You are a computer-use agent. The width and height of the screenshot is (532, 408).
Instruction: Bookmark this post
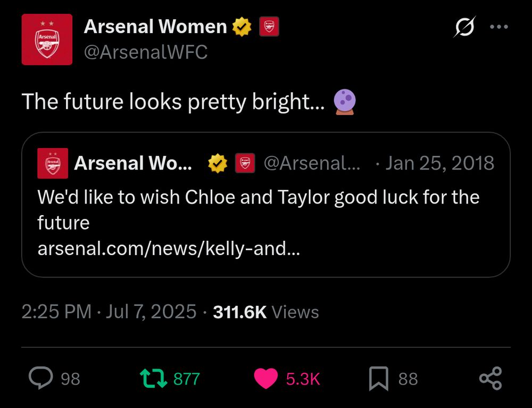click(380, 378)
